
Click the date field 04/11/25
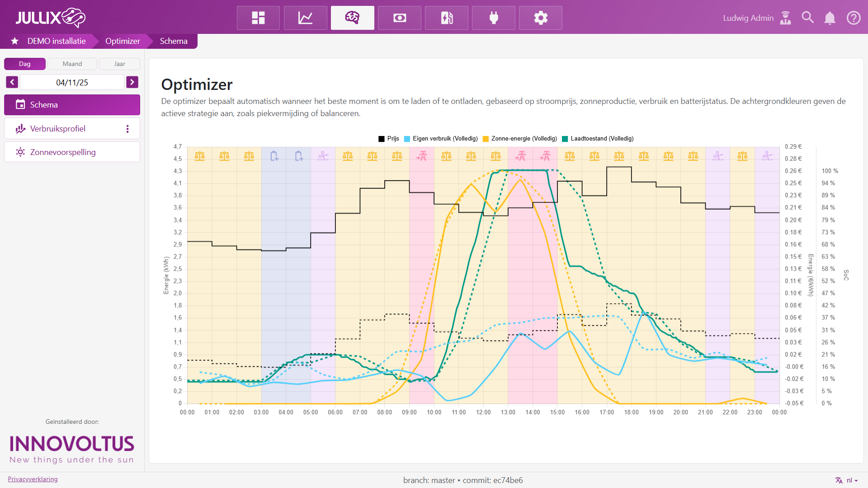(x=72, y=82)
